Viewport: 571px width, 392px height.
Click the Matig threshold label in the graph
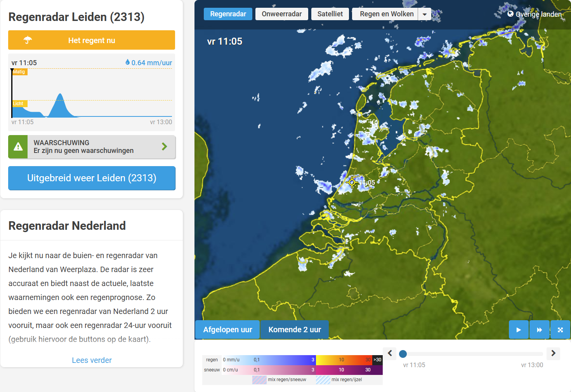pos(19,72)
